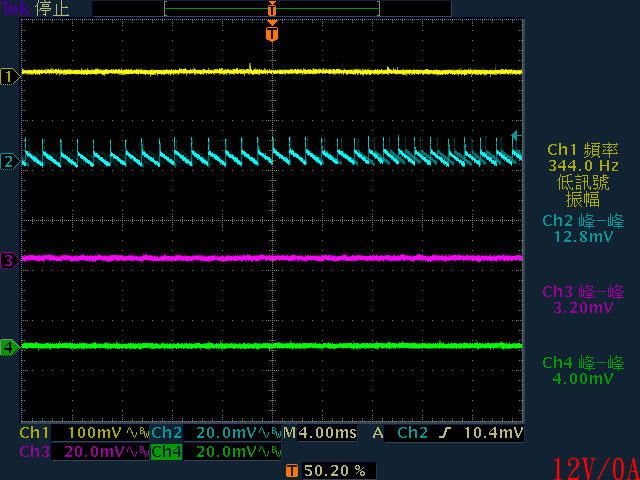Screen dimensions: 640x480
Task: Click the highlighted Ch4 label
Action: pyautogui.click(x=166, y=452)
